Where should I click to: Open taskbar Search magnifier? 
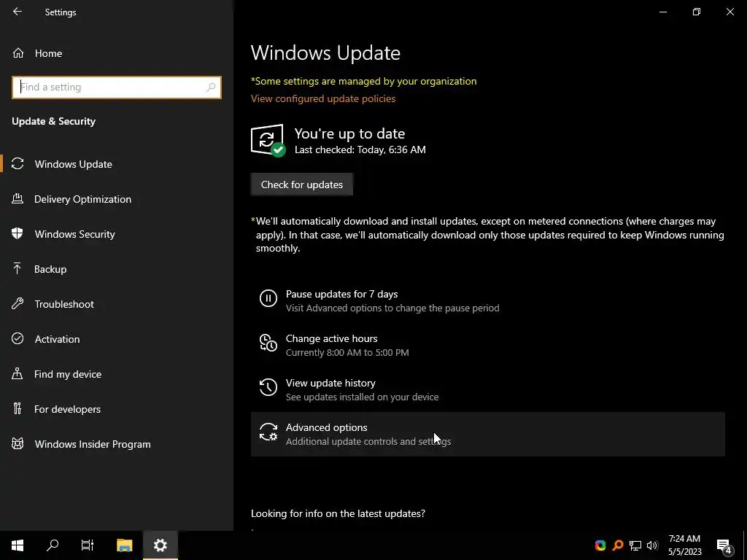coord(53,545)
